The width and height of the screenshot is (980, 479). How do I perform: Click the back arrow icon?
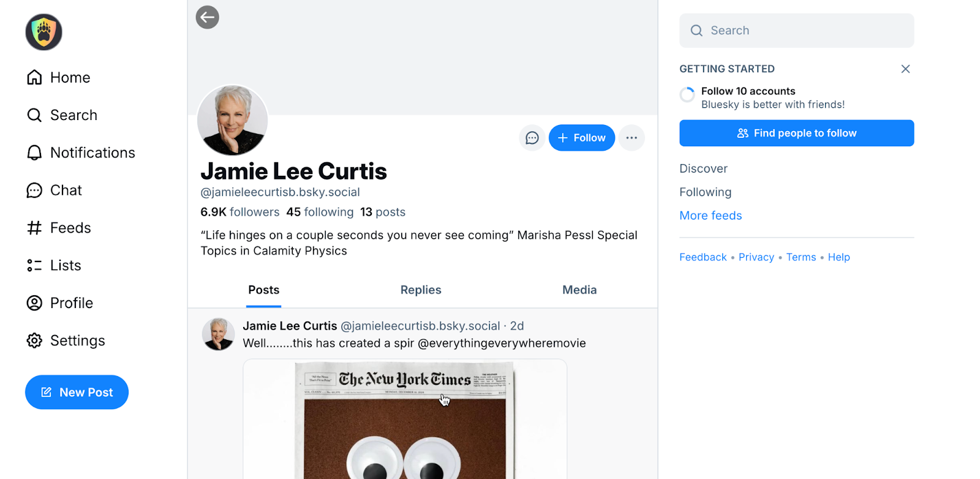click(x=208, y=17)
